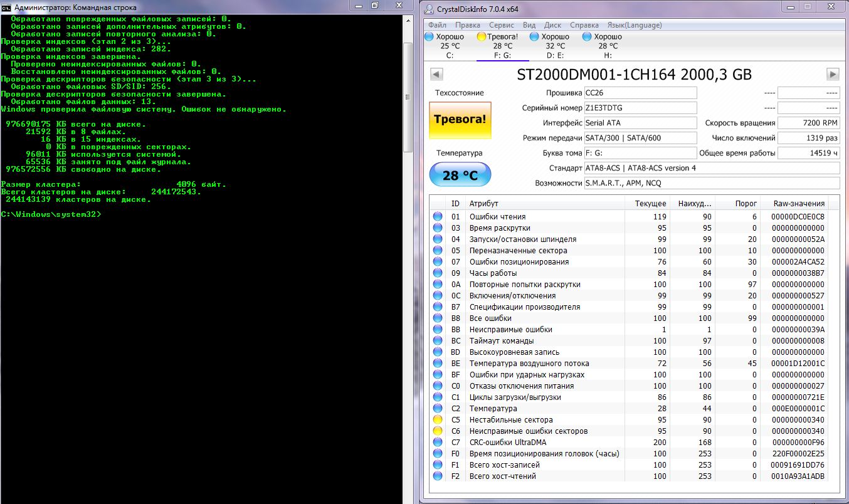
Task: Click the 28 °C temperature indicator button
Action: pos(460,175)
